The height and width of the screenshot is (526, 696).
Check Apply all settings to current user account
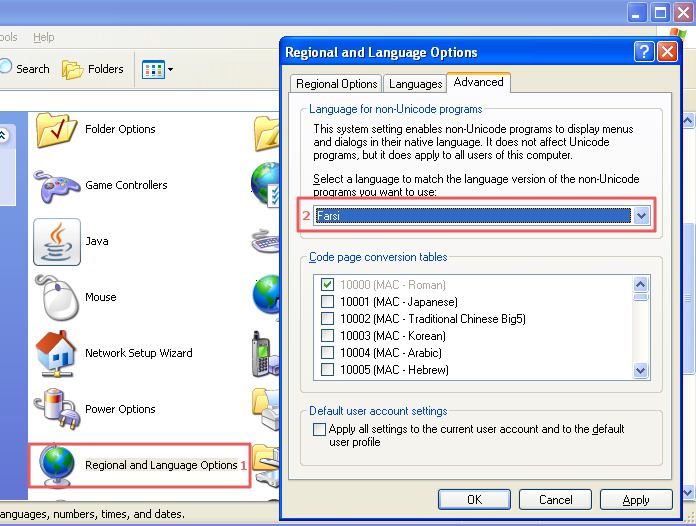tap(319, 429)
